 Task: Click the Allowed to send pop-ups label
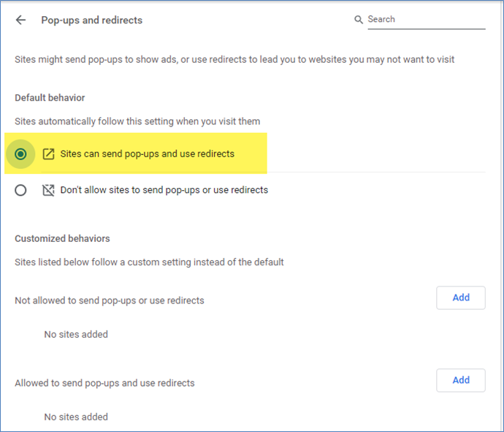pos(104,382)
